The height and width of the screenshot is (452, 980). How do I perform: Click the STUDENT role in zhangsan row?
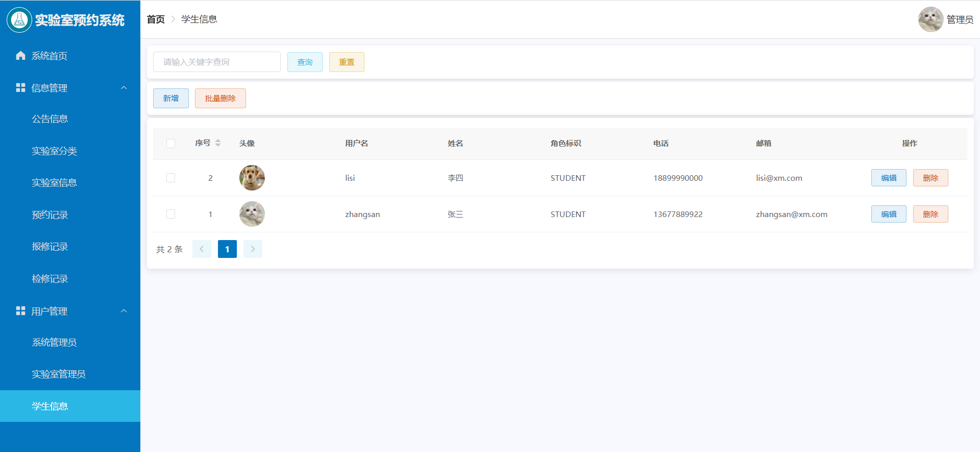[568, 214]
